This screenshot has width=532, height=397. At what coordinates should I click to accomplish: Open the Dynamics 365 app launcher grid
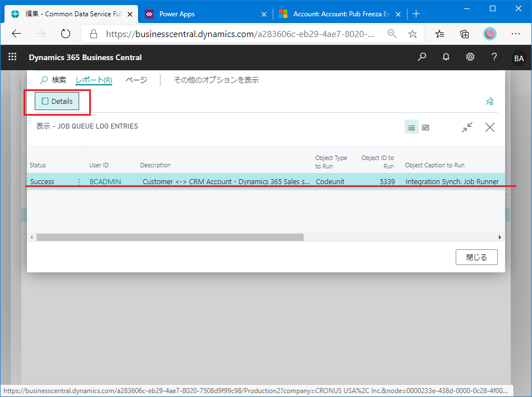[12, 57]
